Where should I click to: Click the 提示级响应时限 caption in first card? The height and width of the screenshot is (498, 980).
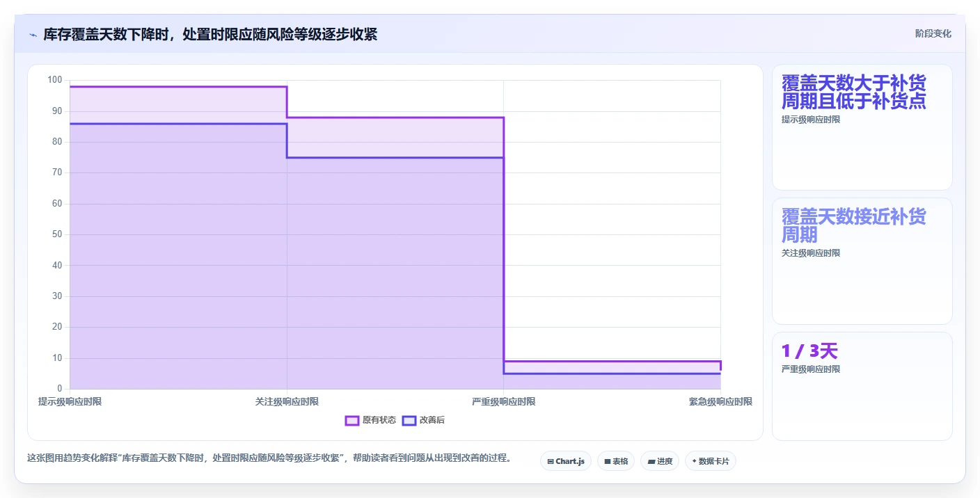[x=811, y=120]
